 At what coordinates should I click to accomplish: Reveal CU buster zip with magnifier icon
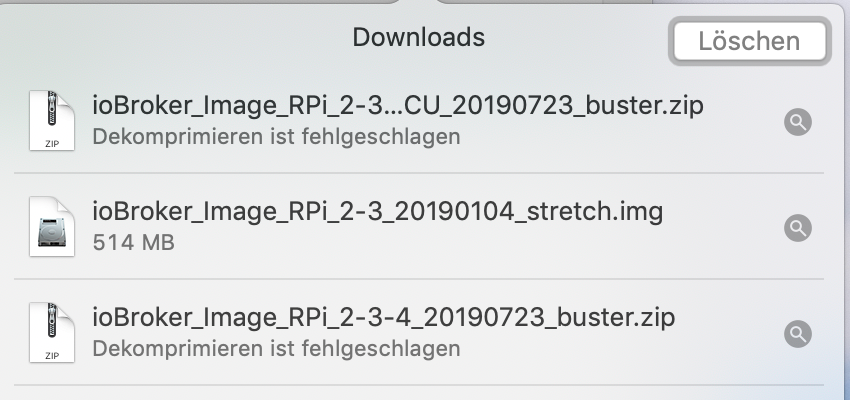[798, 122]
